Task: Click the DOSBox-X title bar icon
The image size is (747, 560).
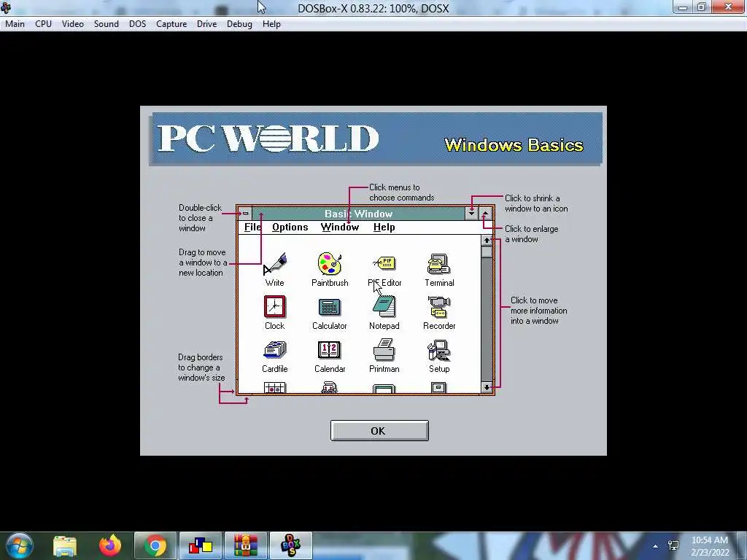Action: (6, 8)
